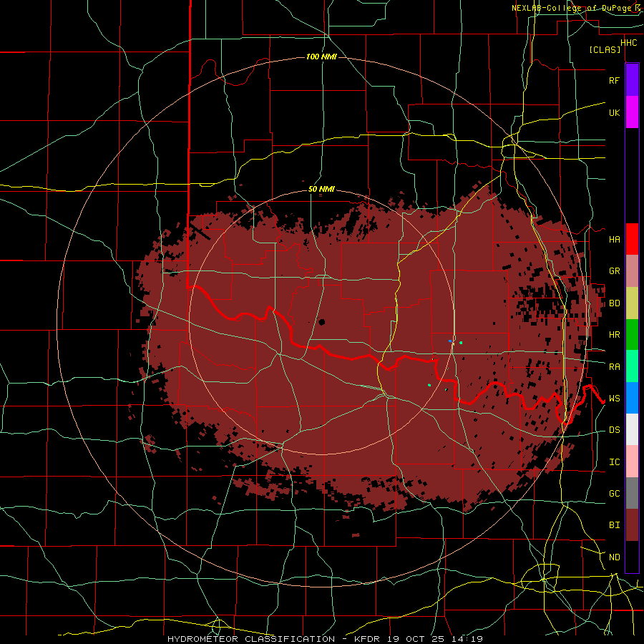
Task: Click the "14:19" timestamp
Action: click(467, 639)
